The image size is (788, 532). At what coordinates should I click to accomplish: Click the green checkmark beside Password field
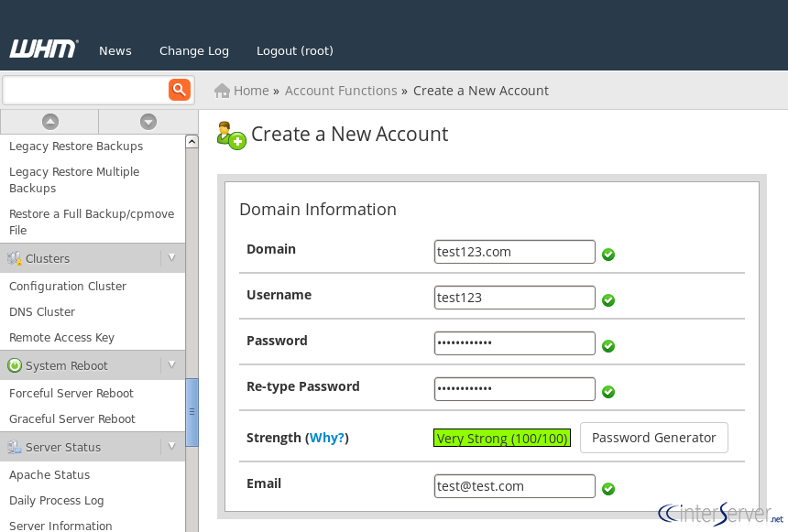coord(608,345)
